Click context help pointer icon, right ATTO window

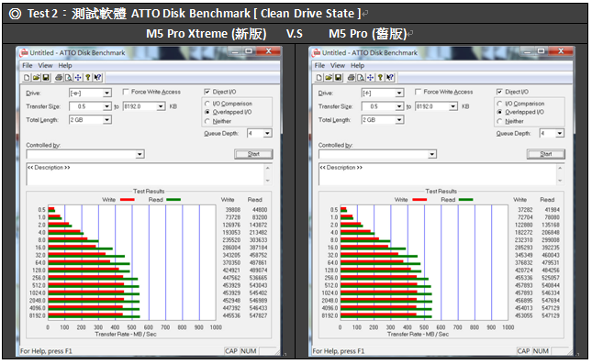tap(390, 78)
